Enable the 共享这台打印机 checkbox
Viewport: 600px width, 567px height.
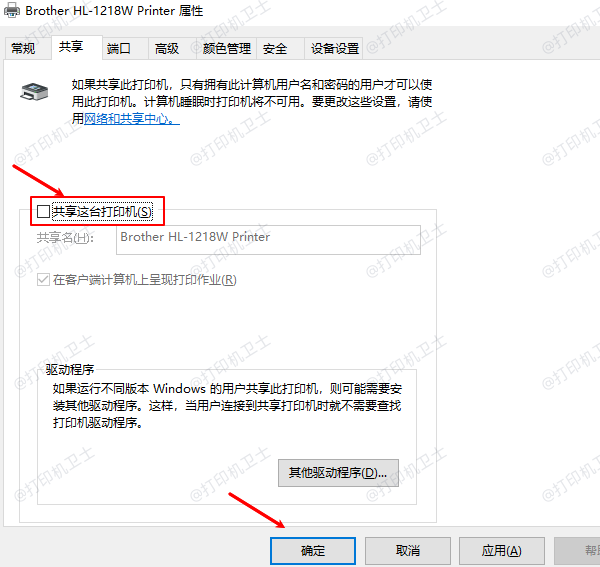click(x=43, y=211)
